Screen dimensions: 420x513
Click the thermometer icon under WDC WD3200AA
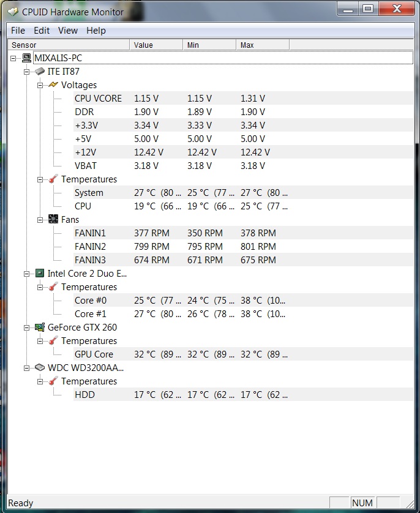pyautogui.click(x=53, y=381)
